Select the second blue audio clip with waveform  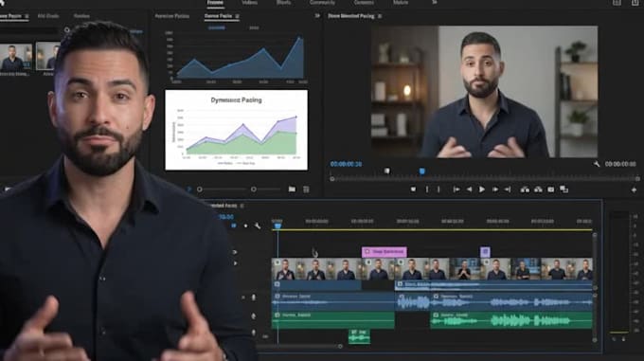pos(412,301)
